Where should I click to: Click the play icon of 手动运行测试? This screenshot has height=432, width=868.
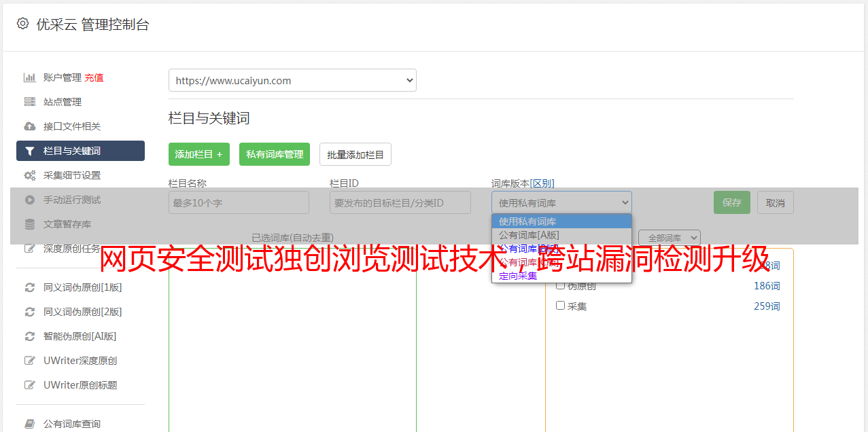click(x=29, y=200)
